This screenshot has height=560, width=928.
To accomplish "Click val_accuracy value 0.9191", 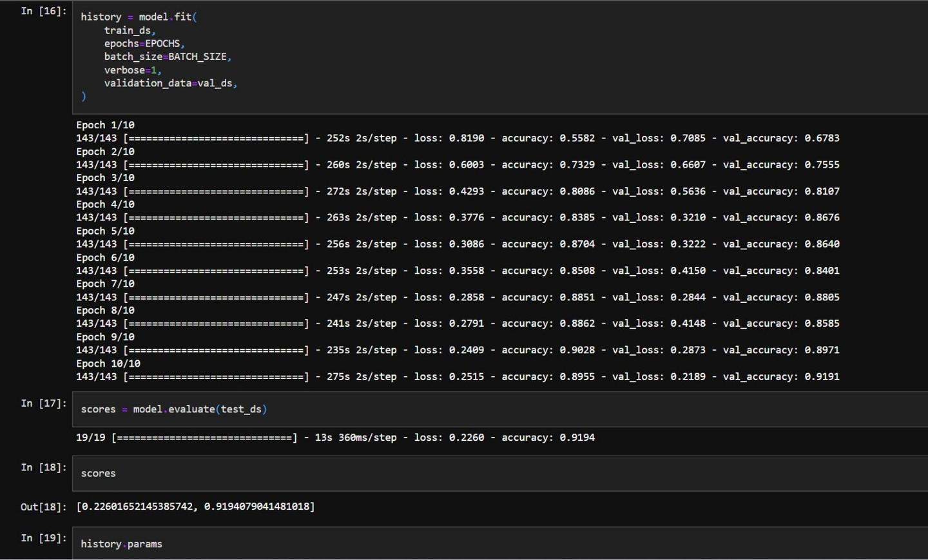I will click(x=822, y=376).
